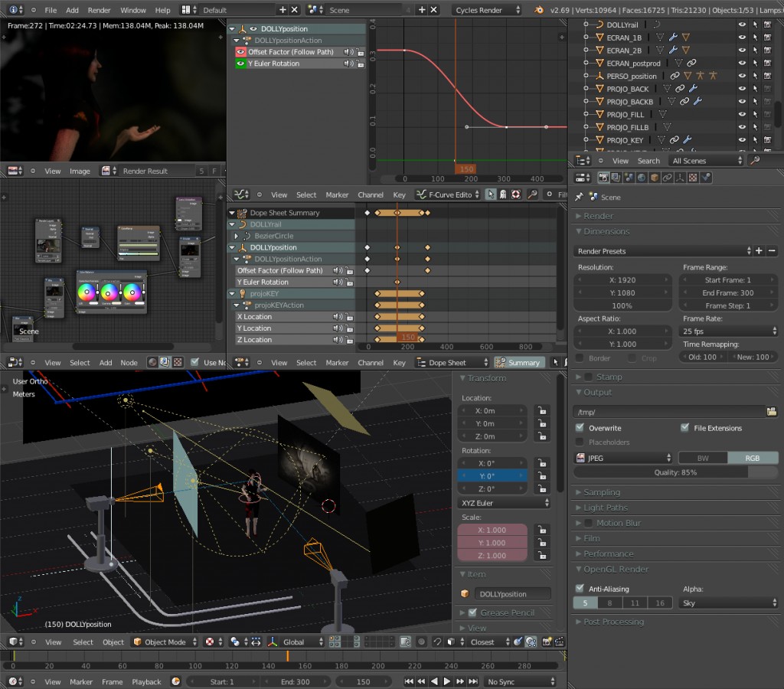Click the current frame 150 field in the timeline

pyautogui.click(x=362, y=681)
